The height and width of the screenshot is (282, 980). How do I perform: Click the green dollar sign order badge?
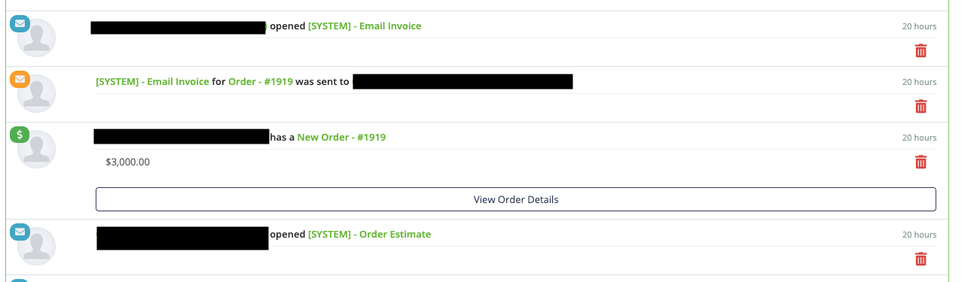(20, 135)
